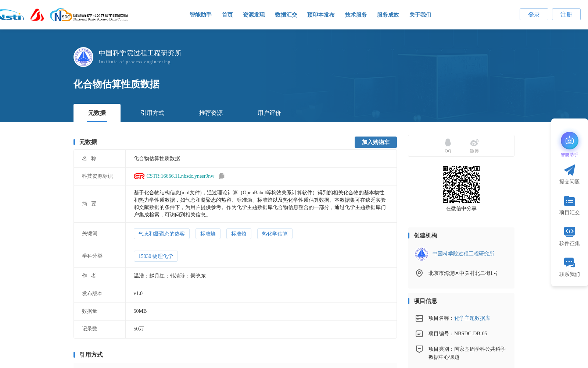The height and width of the screenshot is (368, 588).
Task: Click the location pin icon beside the address
Action: coord(419,273)
